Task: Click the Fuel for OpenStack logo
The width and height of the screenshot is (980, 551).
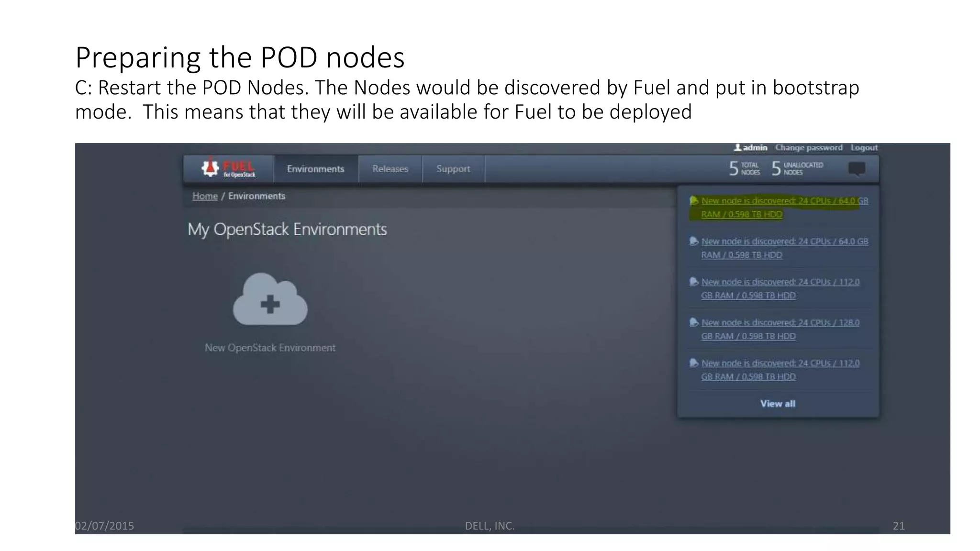Action: point(228,168)
